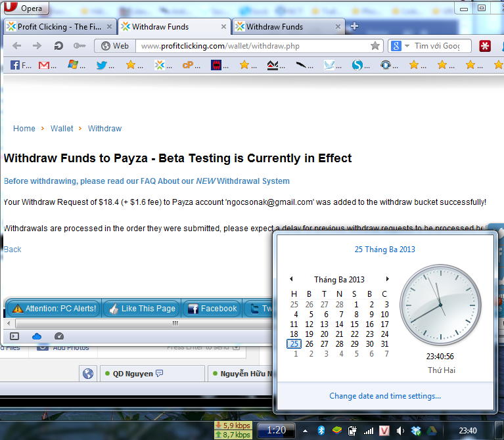Click the red asterisk extension icon
The width and height of the screenshot is (504, 440).
click(485, 46)
